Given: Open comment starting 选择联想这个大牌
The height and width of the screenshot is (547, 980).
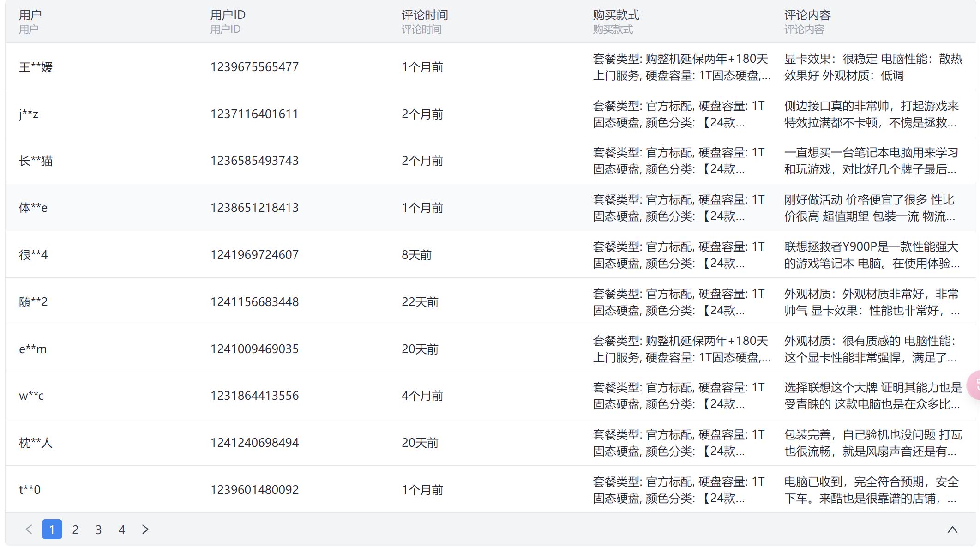Looking at the screenshot, I should point(873,396).
